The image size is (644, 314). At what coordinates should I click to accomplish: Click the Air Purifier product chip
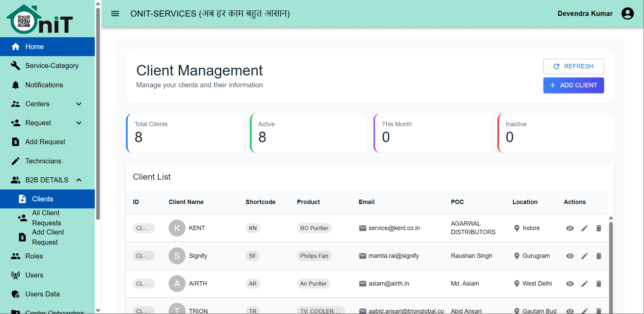point(314,284)
